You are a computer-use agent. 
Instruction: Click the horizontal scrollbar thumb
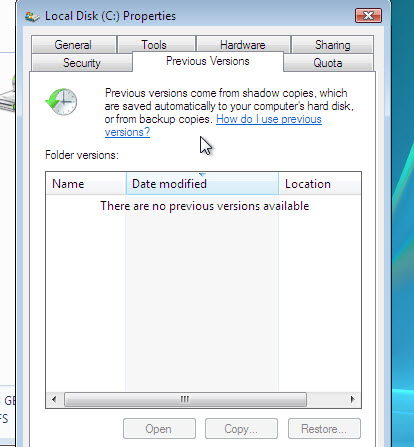coord(185,399)
